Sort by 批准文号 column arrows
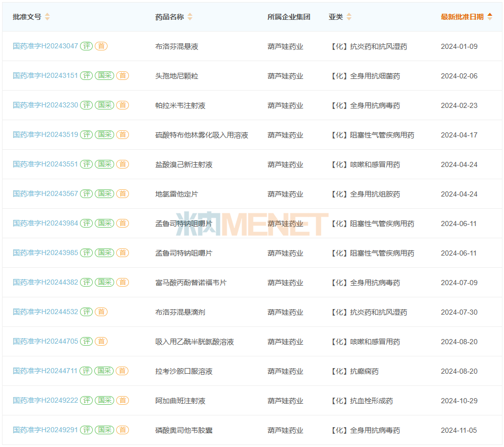This screenshot has width=504, height=447. coord(47,17)
